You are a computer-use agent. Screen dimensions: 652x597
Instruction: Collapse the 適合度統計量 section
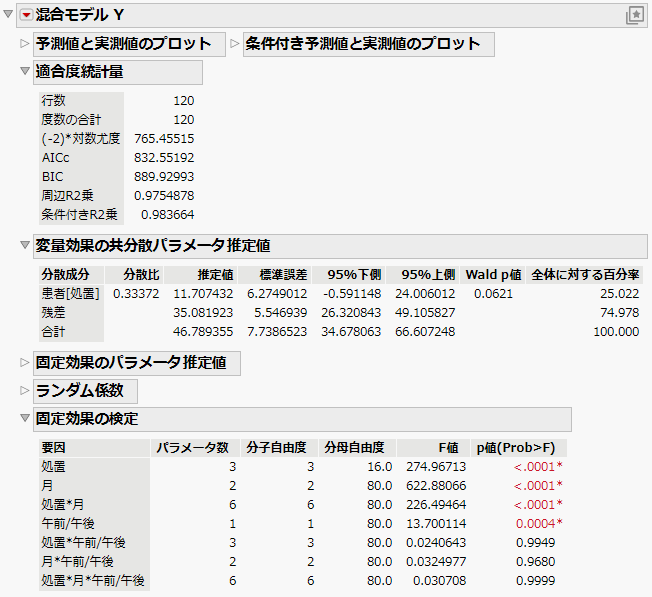point(25,71)
